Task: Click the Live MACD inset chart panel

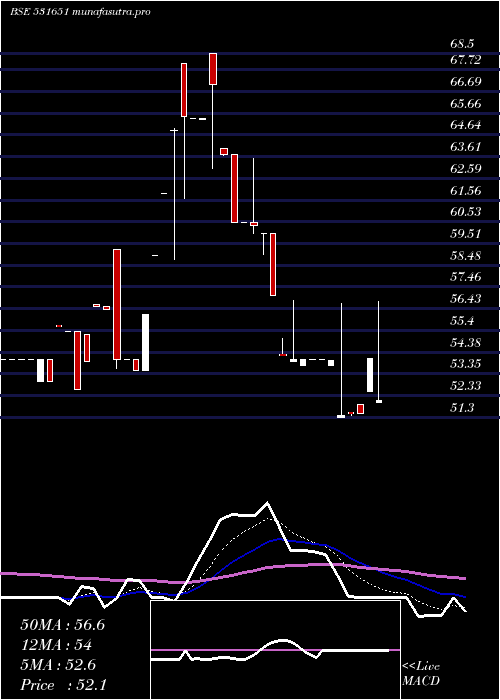Action: (x=275, y=650)
